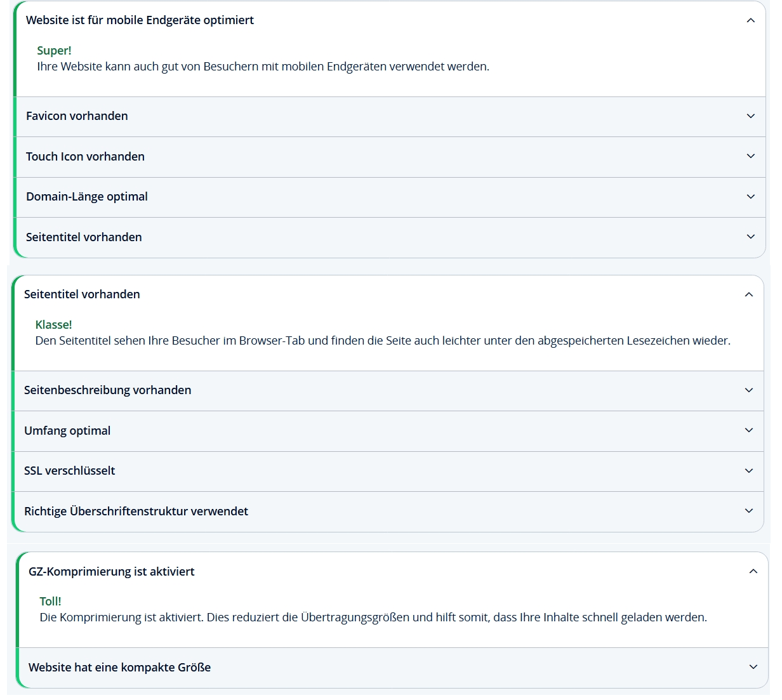Click the Touch Icon vorhanden heading

[x=85, y=157]
